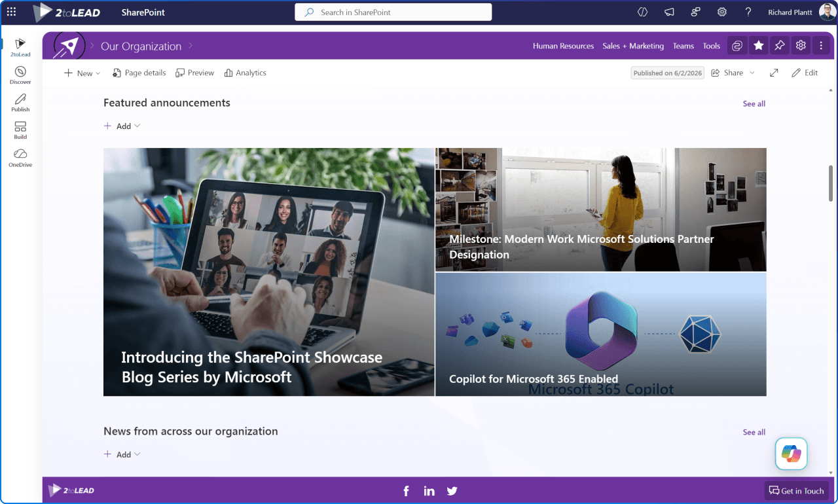The height and width of the screenshot is (504, 838).
Task: Click the 2toLEAD footer logo
Action: 71,490
